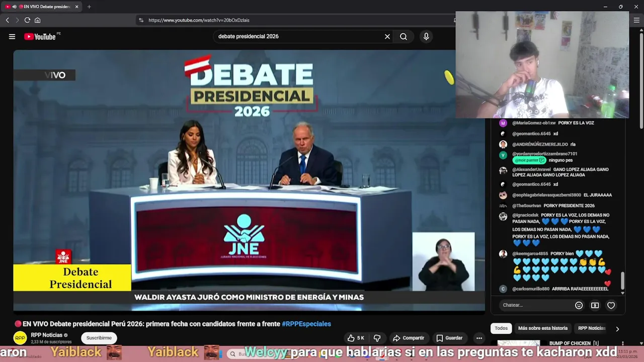Open the YouTube hamburger guide menu

[12, 36]
